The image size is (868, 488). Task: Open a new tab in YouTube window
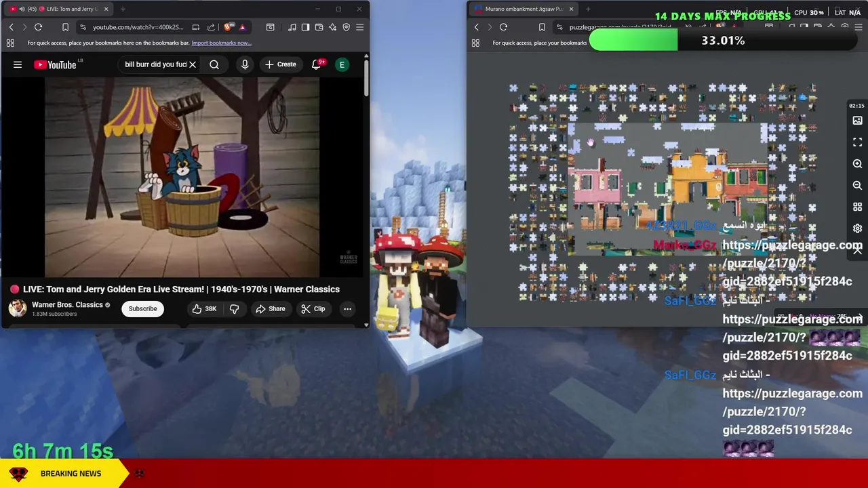pyautogui.click(x=123, y=9)
